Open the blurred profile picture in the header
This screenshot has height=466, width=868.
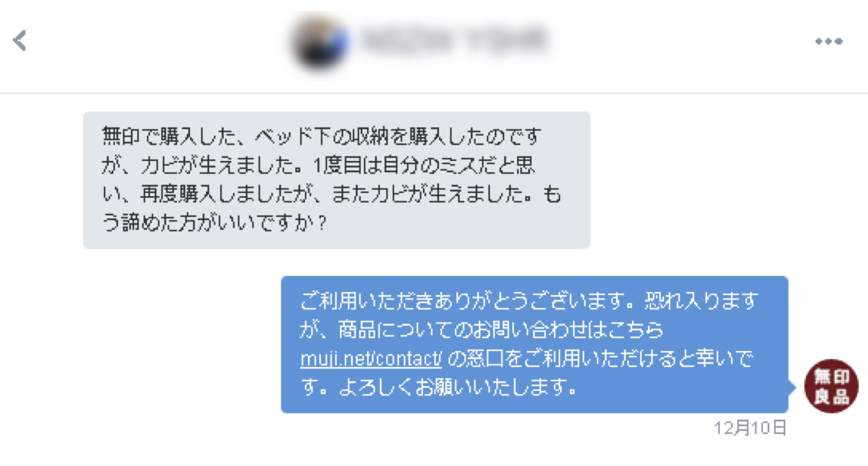click(x=320, y=42)
